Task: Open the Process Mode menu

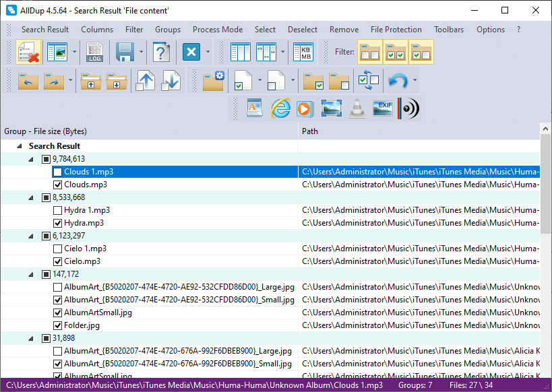Action: point(217,30)
